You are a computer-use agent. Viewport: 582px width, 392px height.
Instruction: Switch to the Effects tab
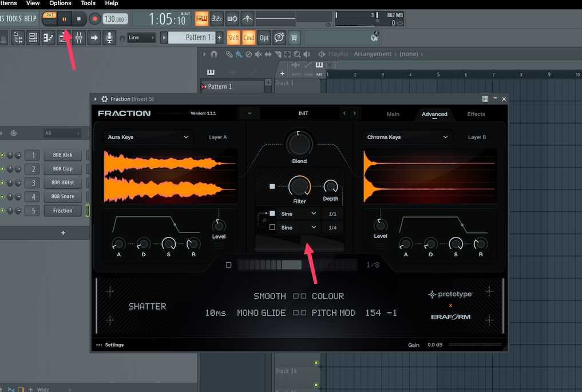[x=476, y=114]
